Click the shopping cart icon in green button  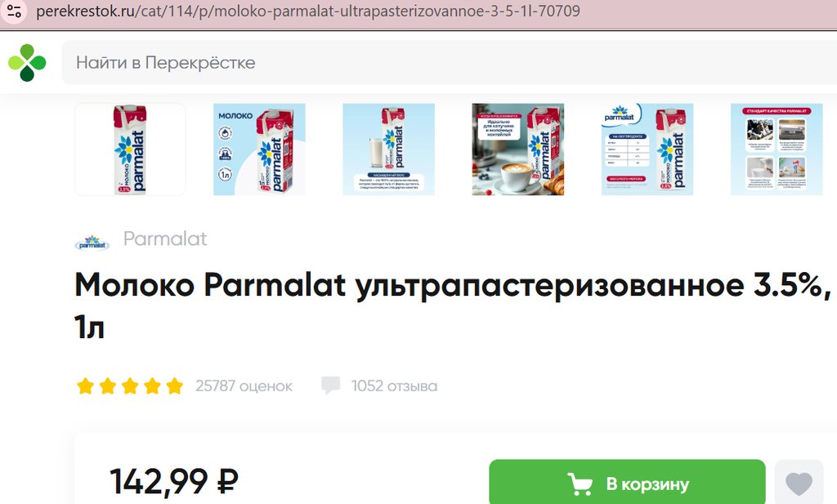coord(580,484)
